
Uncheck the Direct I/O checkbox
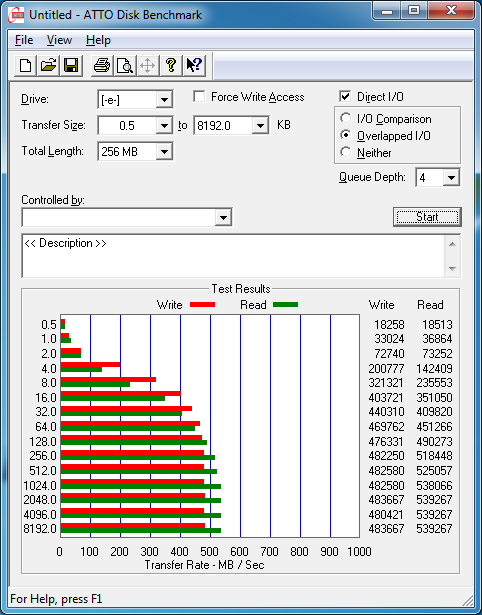click(x=345, y=96)
